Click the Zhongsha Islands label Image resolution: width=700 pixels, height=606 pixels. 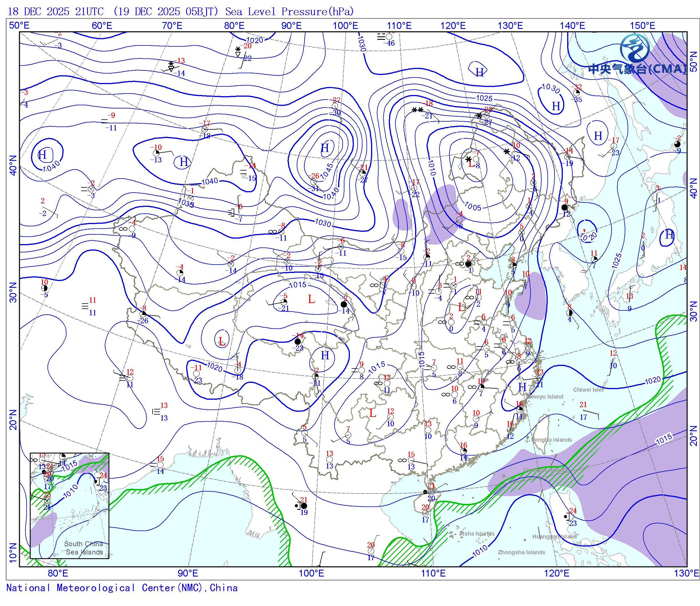point(521,552)
